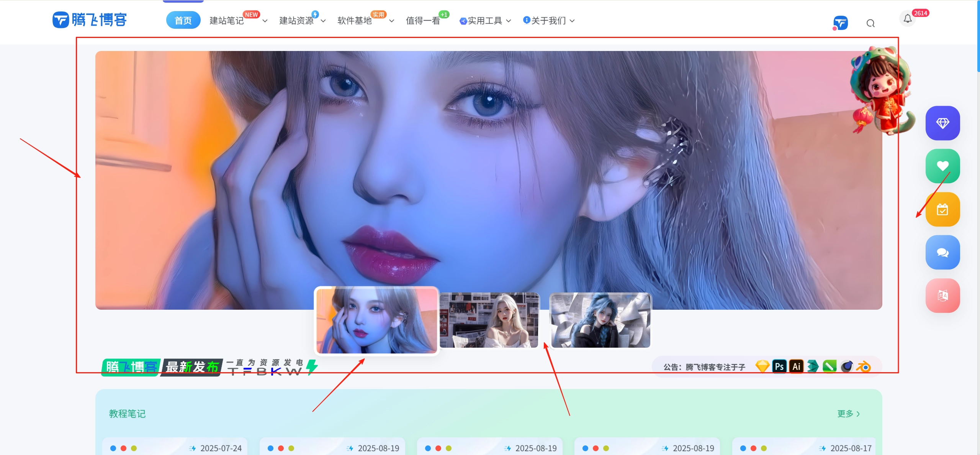Click the notification bell showing 2614

click(907, 18)
